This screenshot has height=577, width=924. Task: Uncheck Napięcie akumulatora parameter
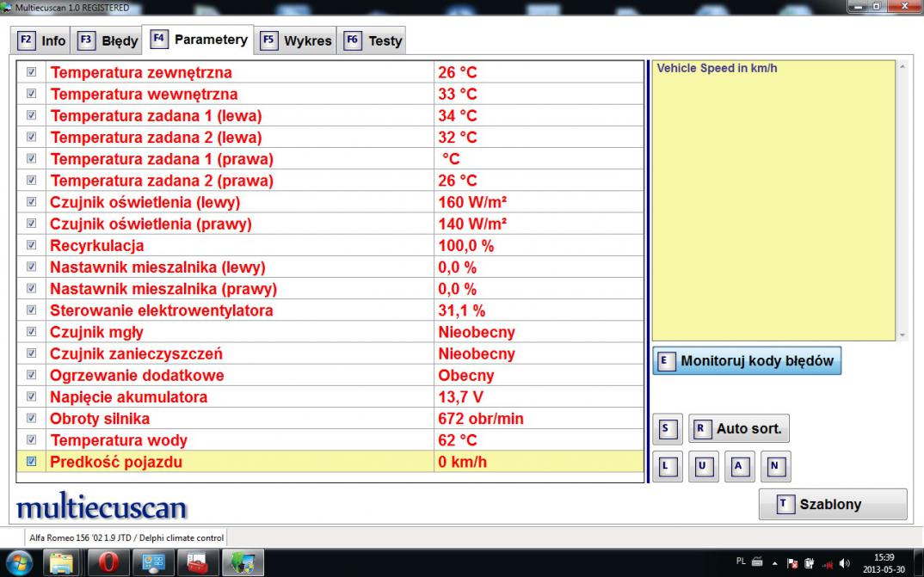[31, 396]
